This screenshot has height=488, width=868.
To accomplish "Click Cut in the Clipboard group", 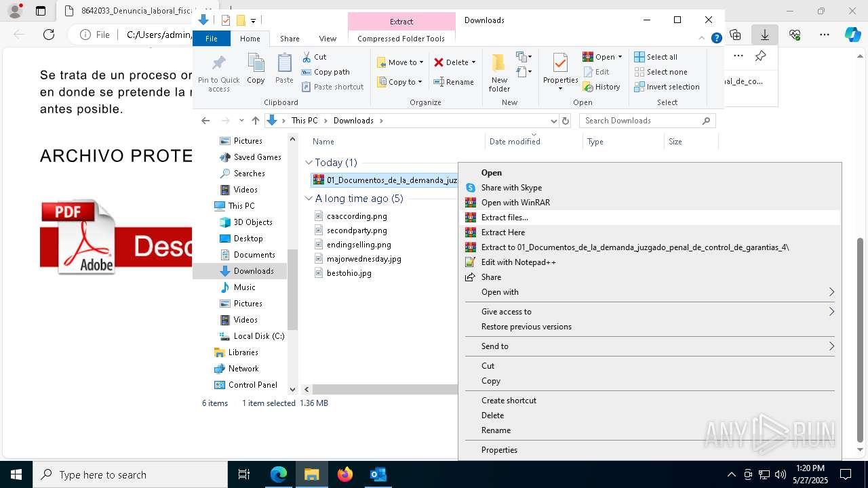I will click(314, 57).
